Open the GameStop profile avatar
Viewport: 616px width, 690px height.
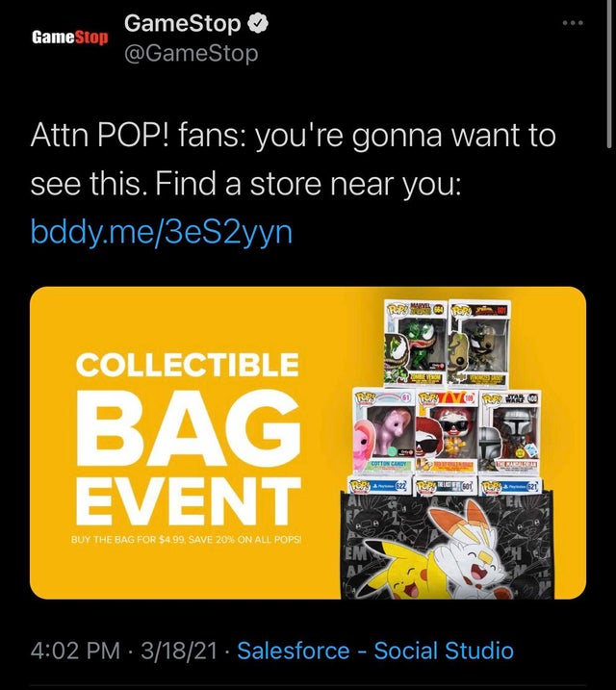point(70,38)
